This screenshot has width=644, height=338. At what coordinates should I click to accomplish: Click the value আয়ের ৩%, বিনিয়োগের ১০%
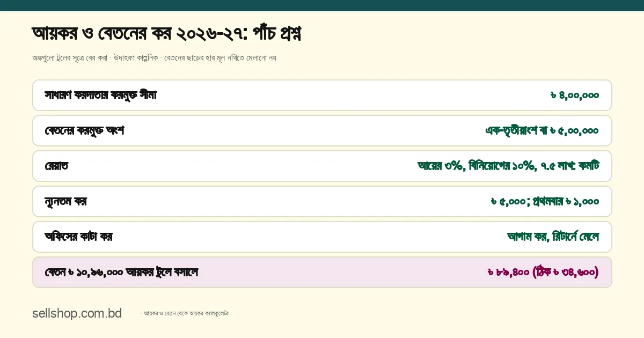[x=508, y=166]
